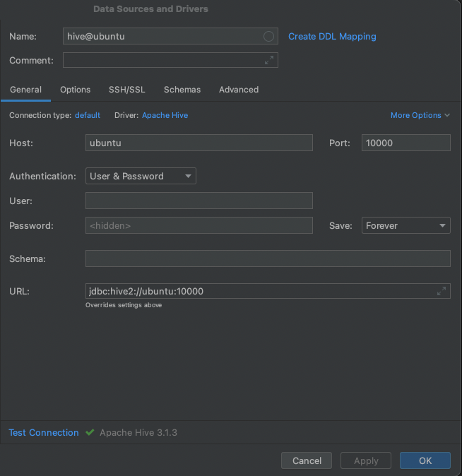Expand the URL field editor
462x476 pixels.
click(442, 291)
